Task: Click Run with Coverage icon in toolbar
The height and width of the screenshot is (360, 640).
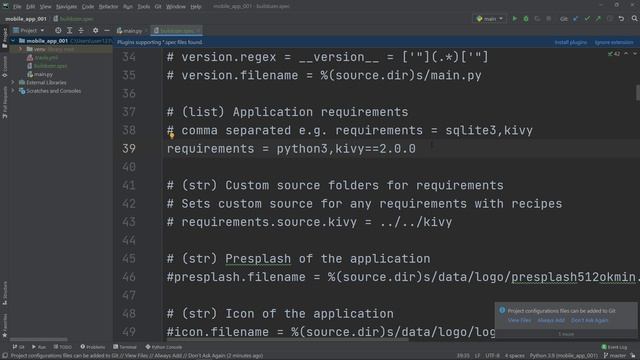Action: coord(537,19)
